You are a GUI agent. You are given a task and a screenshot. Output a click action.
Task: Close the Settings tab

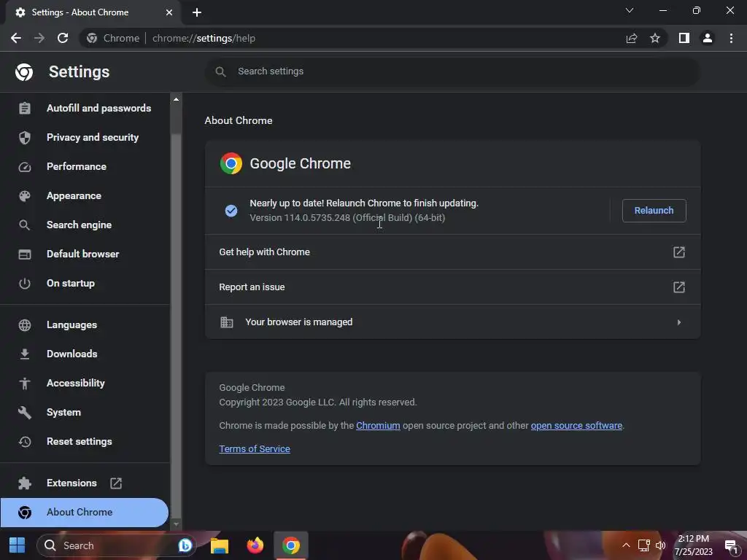(x=169, y=12)
